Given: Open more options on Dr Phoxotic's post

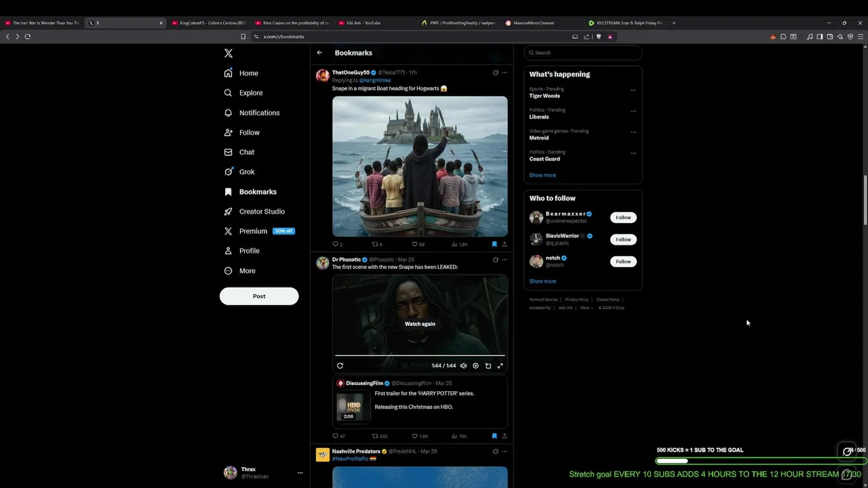Looking at the screenshot, I should coord(505,260).
